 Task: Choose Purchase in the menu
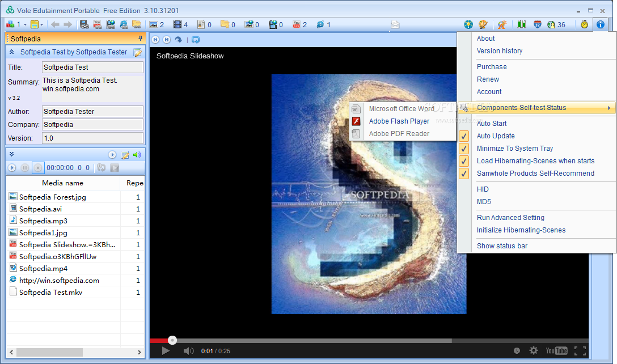[492, 66]
